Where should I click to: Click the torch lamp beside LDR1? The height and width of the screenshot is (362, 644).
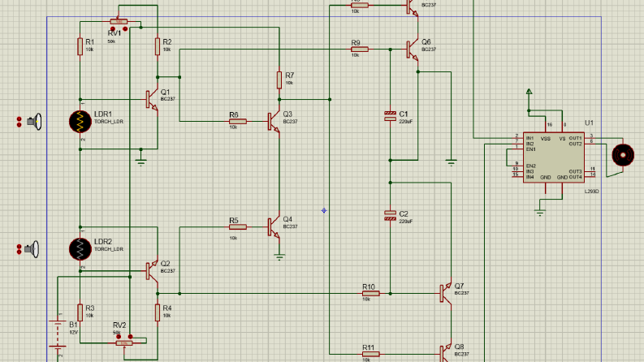click(34, 122)
